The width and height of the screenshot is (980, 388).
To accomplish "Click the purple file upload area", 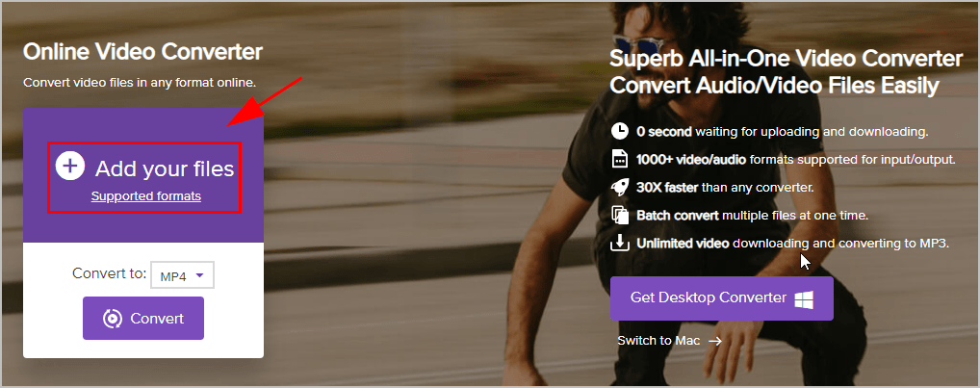I will point(143,175).
